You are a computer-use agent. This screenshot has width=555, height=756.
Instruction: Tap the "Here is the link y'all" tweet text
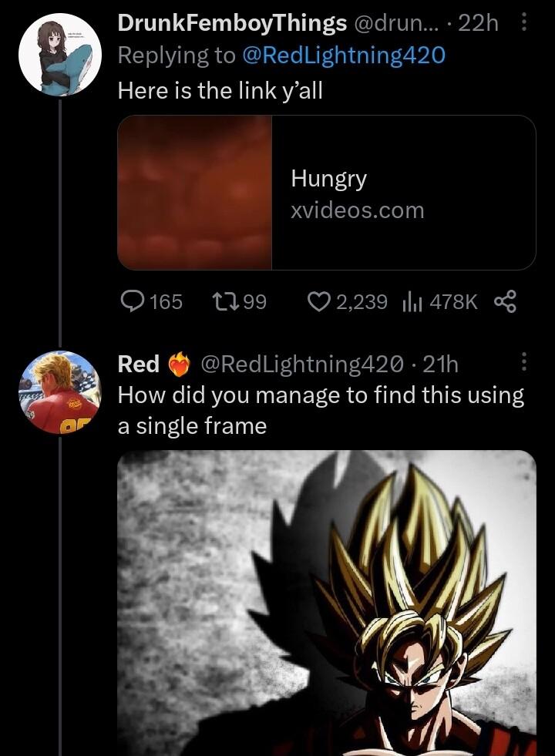coord(220,90)
